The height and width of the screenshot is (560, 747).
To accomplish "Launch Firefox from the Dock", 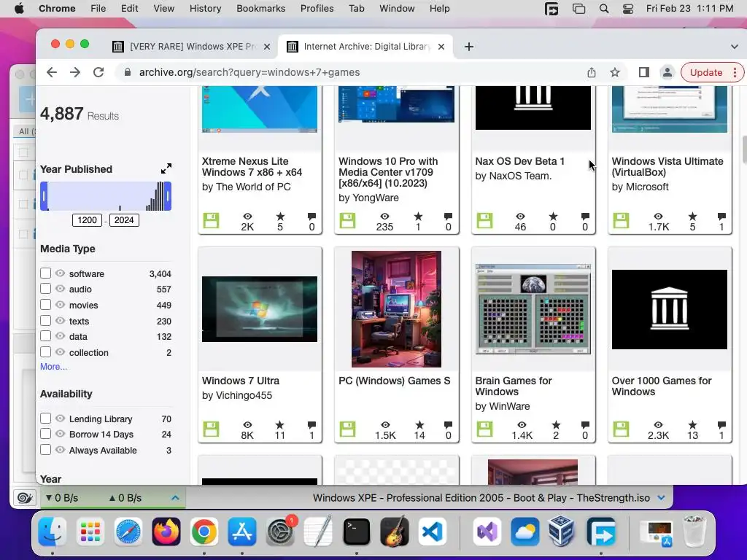I will coord(166,532).
